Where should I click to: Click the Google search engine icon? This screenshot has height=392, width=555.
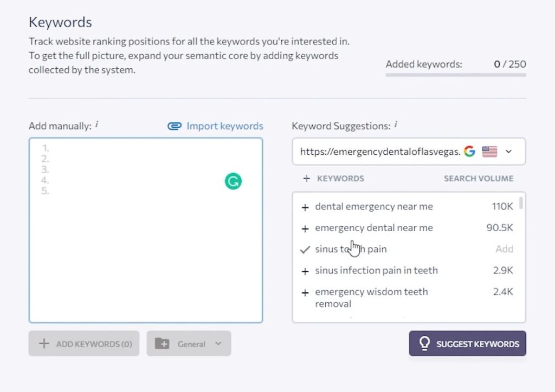click(x=469, y=151)
